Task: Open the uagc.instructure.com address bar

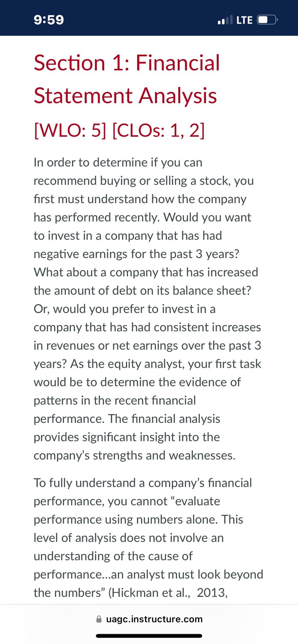Action: click(149, 619)
